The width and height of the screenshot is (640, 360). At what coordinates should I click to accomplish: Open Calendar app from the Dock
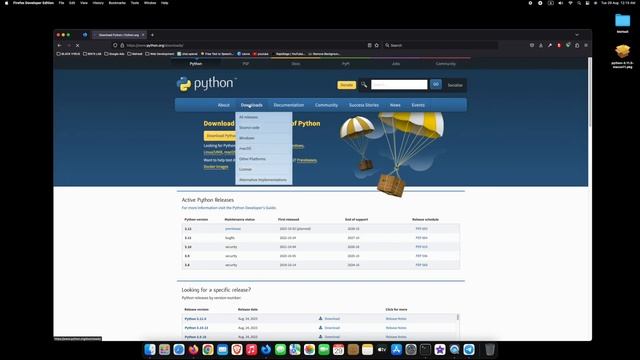coord(338,350)
